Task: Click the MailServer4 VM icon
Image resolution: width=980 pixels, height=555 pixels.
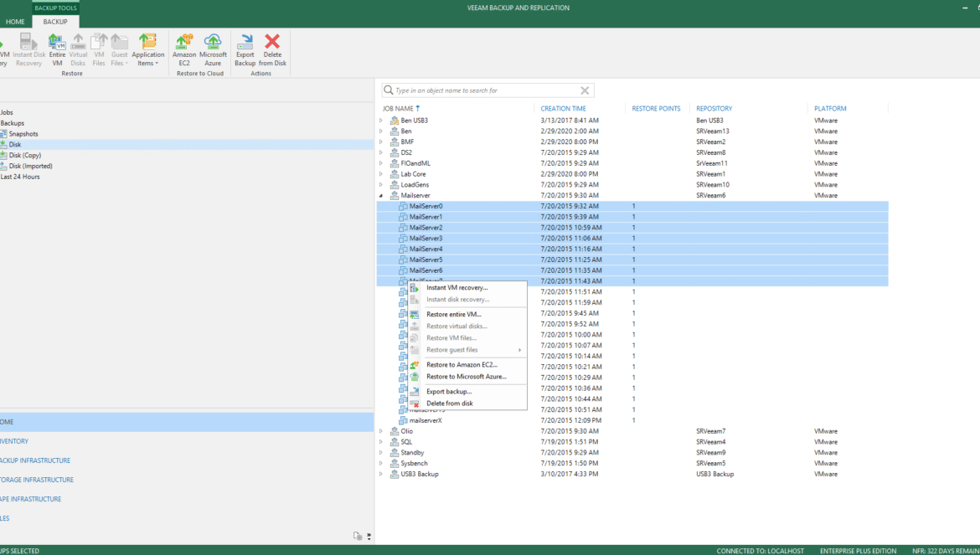Action: pos(403,249)
